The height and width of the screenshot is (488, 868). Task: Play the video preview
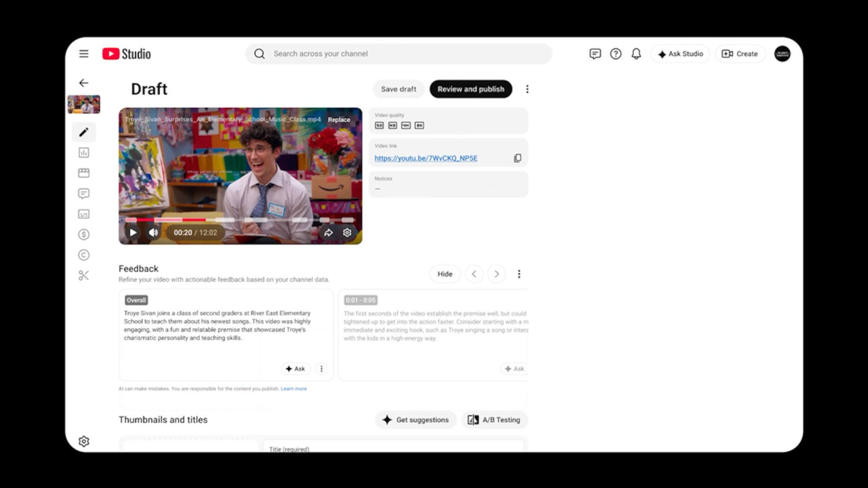133,232
